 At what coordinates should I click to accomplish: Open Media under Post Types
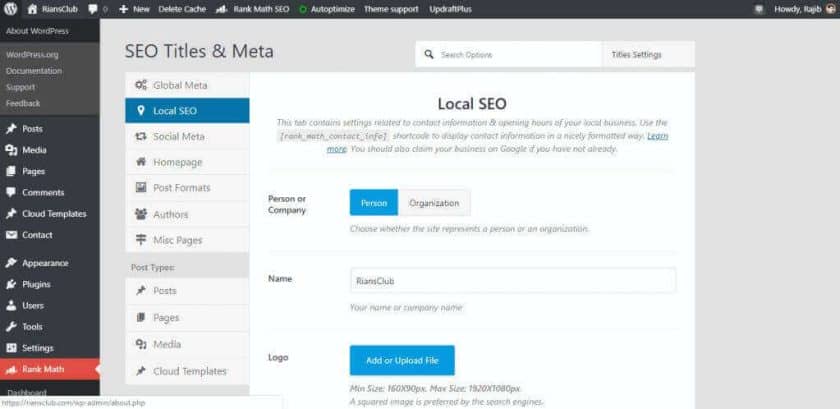[x=187, y=344]
